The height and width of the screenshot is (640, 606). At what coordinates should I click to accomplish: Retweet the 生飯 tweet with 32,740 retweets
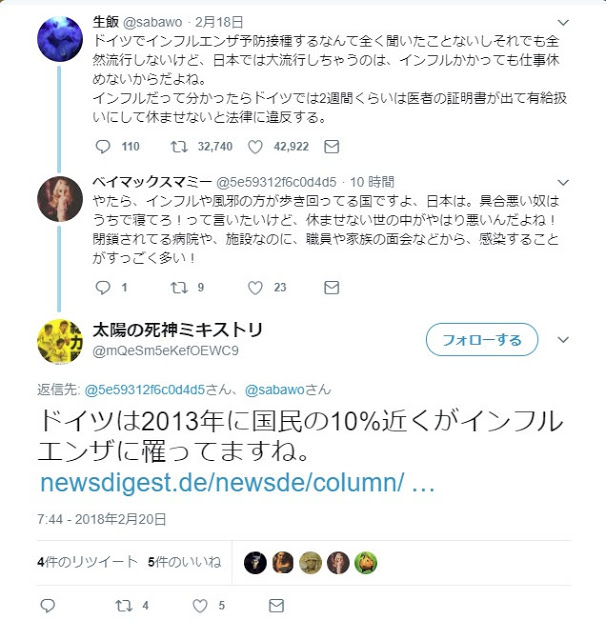pyautogui.click(x=179, y=147)
